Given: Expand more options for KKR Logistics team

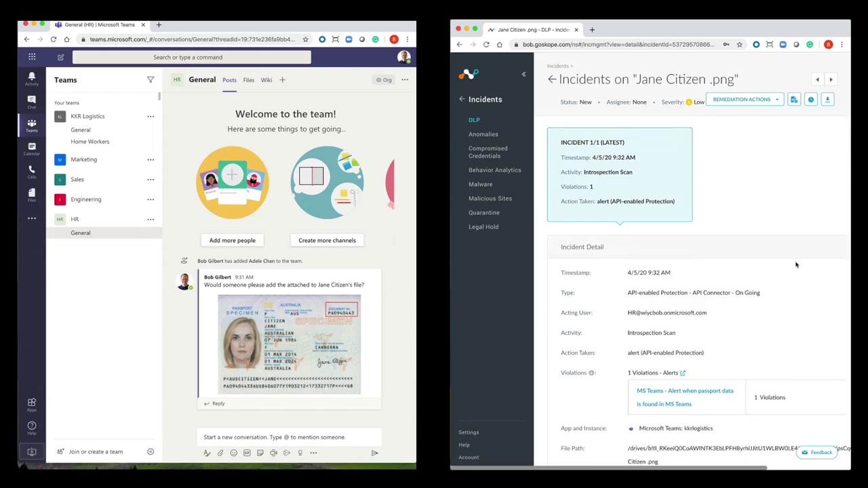Looking at the screenshot, I should (151, 117).
